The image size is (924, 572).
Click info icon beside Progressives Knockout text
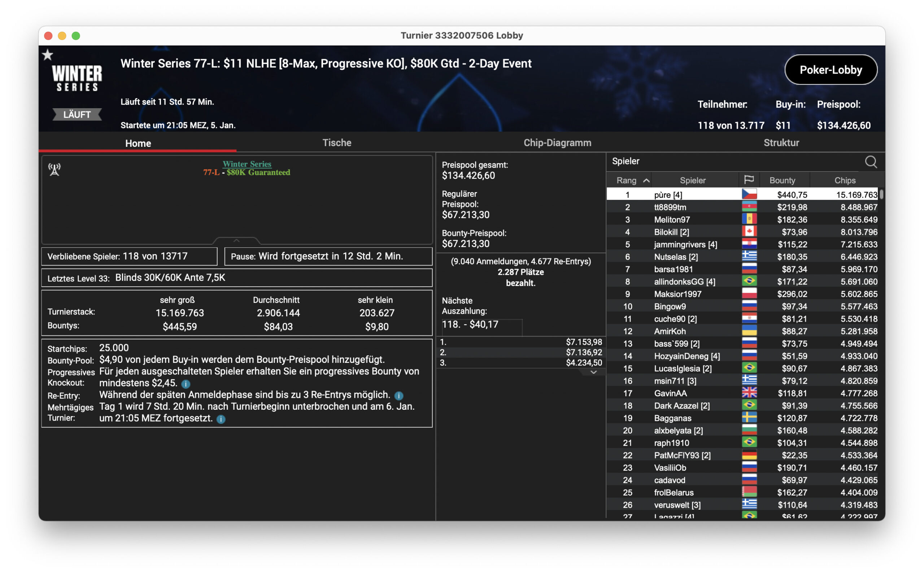tap(186, 384)
